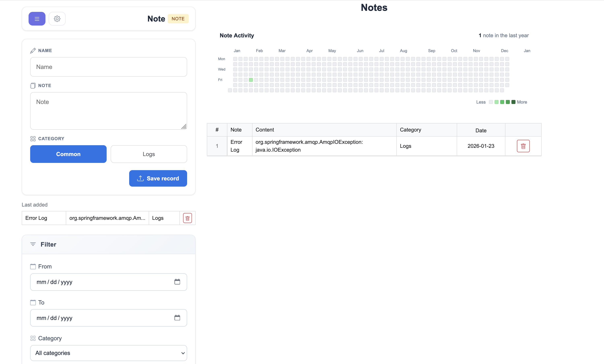Image resolution: width=604 pixels, height=364 pixels.
Task: Click the Save record button
Action: pos(158,178)
